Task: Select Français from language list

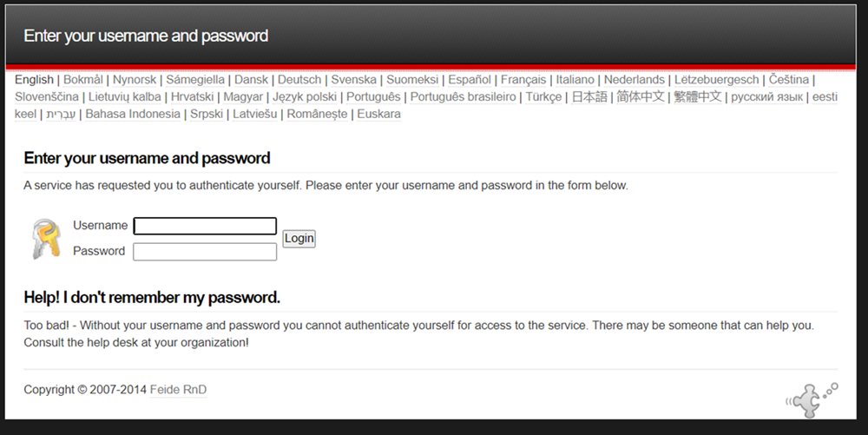Action: pos(523,80)
